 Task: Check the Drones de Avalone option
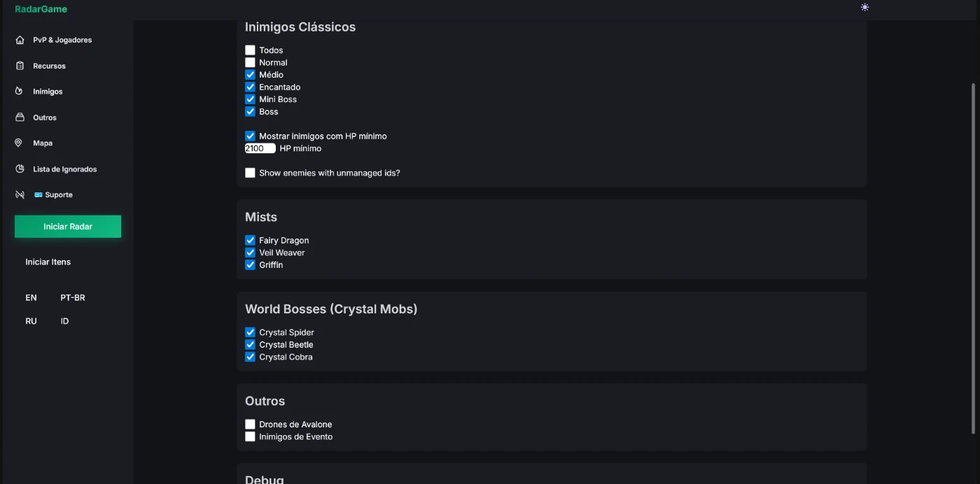[x=250, y=425]
